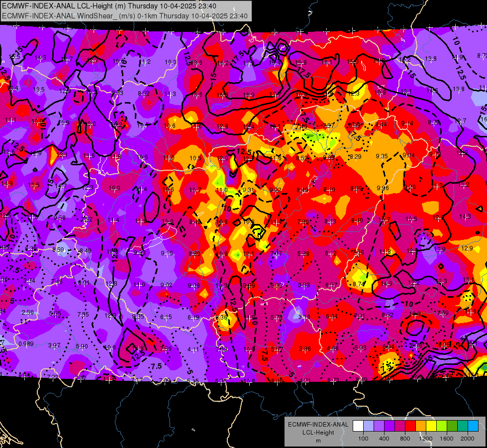Click the WindShear 0-1km title line
Screen dimensions: 487x448
pyautogui.click(x=124, y=16)
